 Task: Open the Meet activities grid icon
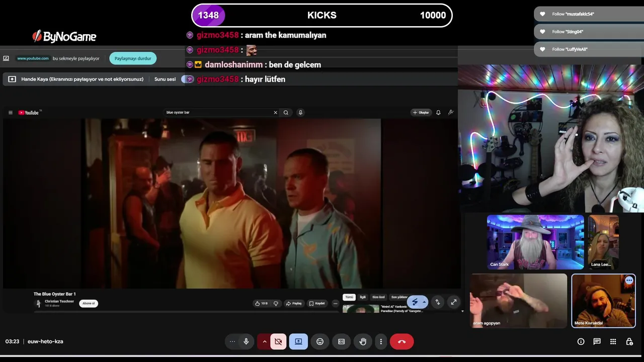(x=613, y=341)
